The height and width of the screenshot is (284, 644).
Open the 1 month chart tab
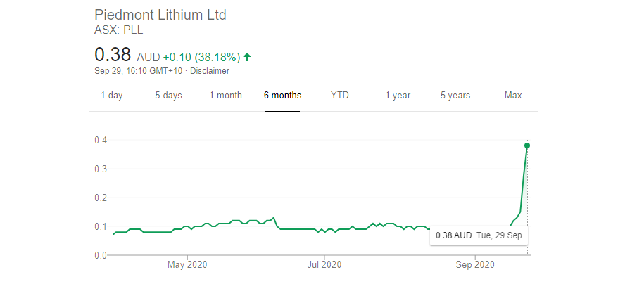225,96
